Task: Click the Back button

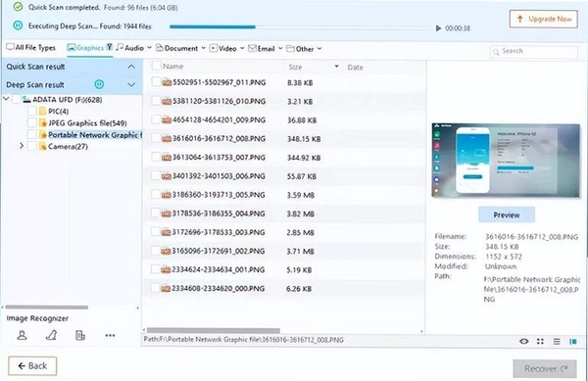Action: coord(32,365)
